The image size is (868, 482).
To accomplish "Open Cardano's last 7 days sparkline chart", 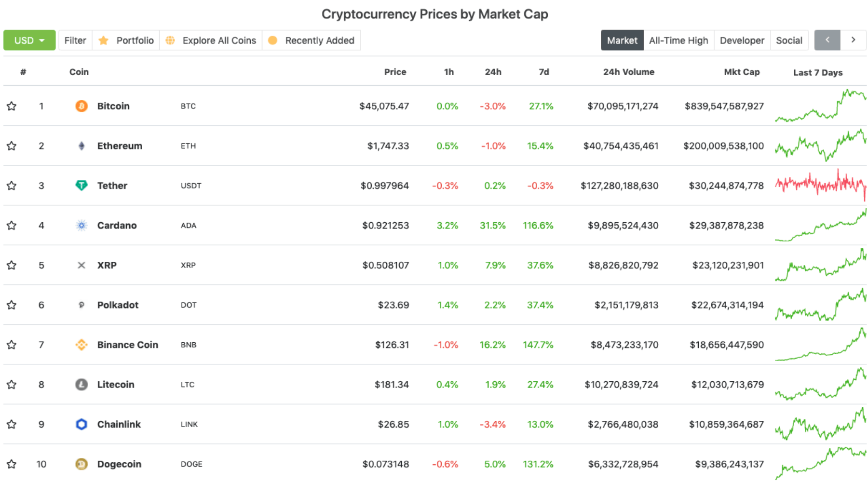I will click(x=820, y=226).
